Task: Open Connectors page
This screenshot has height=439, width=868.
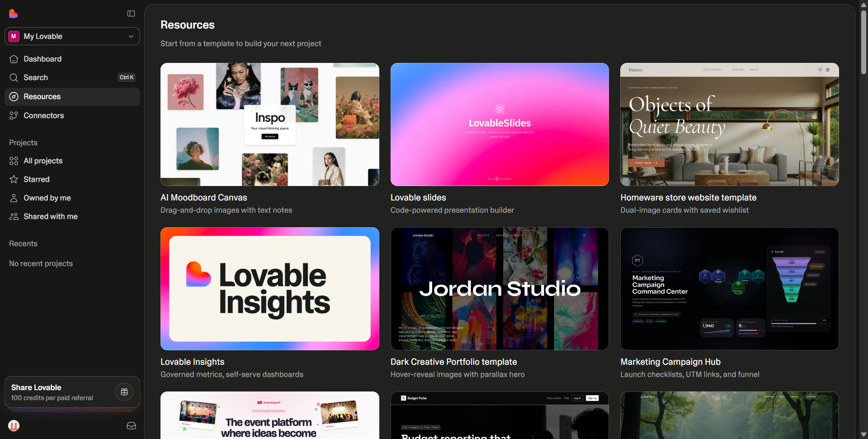Action: tap(72, 115)
